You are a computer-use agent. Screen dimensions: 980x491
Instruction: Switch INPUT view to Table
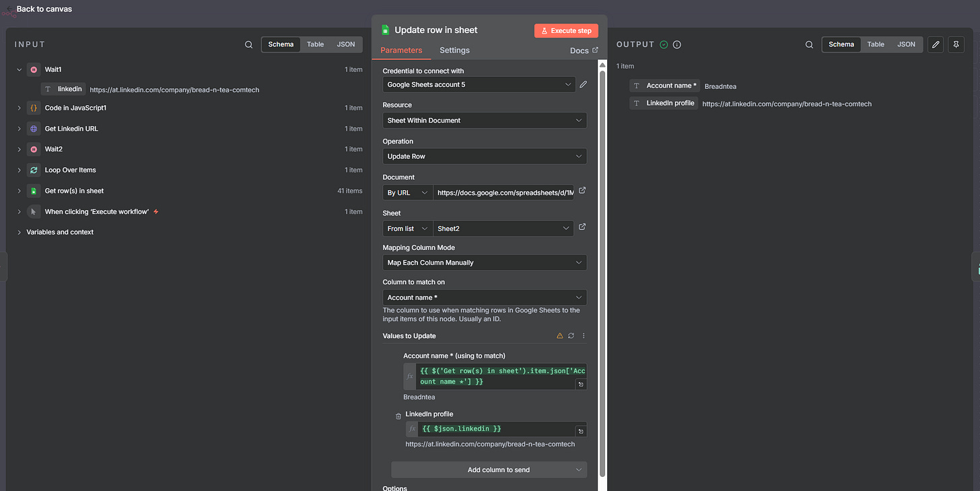[x=315, y=44]
